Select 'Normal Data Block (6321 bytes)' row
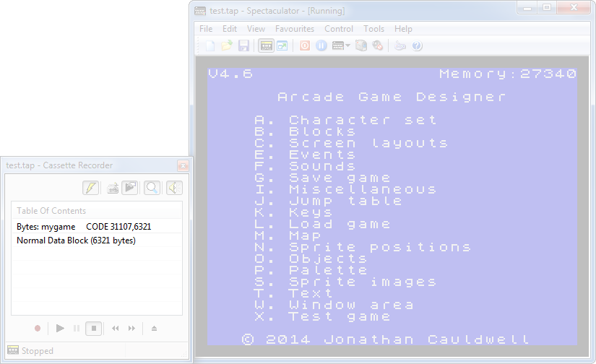 (x=97, y=240)
